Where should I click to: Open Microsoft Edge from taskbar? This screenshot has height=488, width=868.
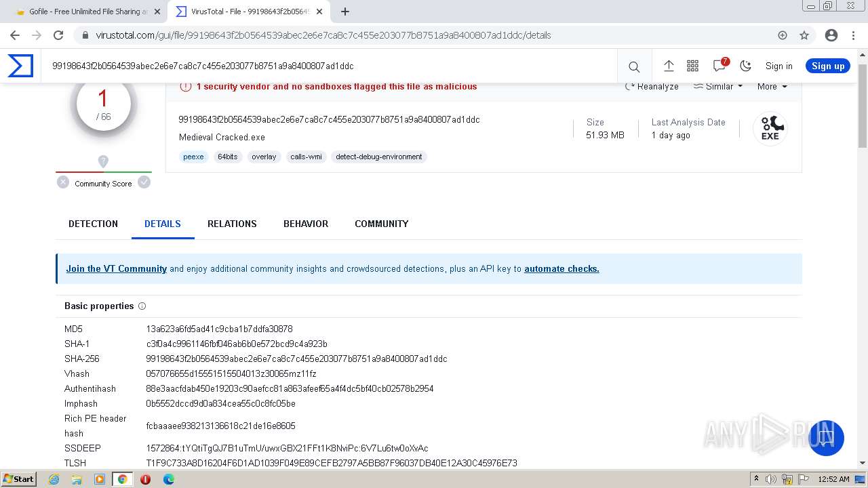pos(168,479)
